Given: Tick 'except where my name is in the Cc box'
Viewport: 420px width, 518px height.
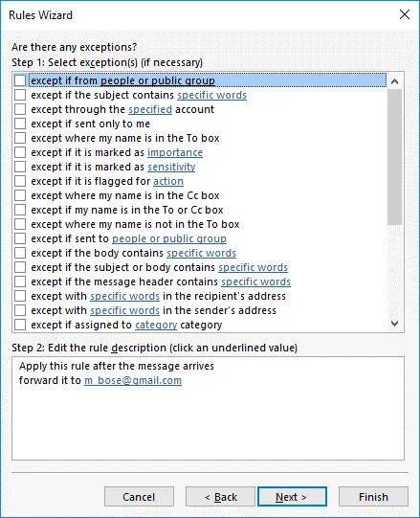Looking at the screenshot, I should 20,195.
